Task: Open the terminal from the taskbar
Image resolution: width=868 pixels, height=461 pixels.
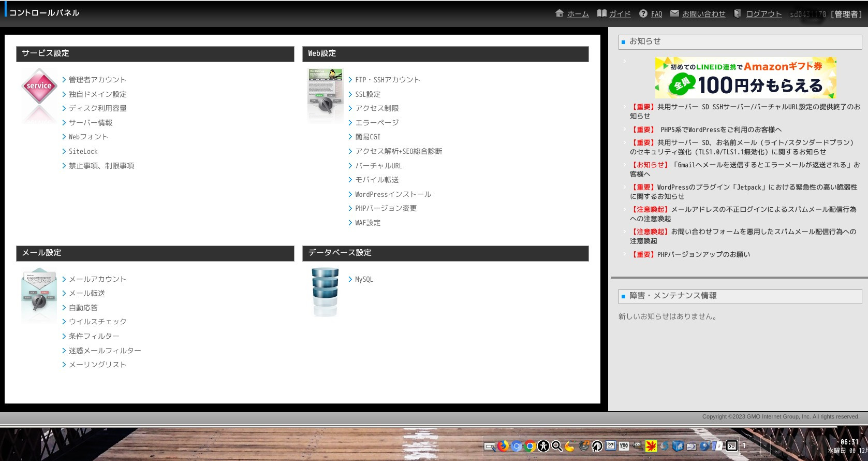Action: [x=731, y=445]
